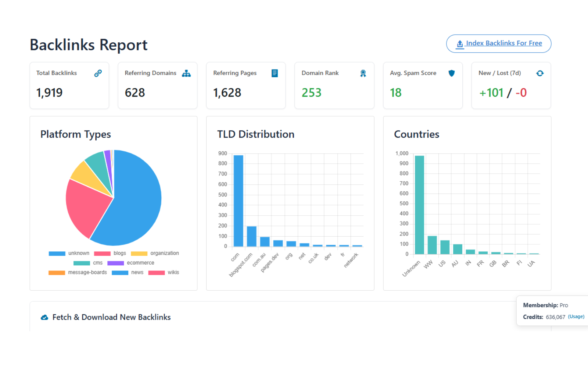
Task: Expand the Fetch & Download New Backlinks section
Action: pos(111,317)
